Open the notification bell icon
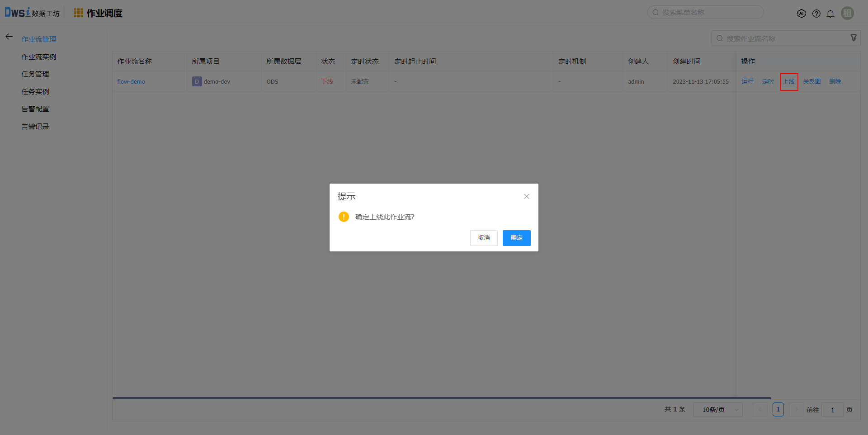Image resolution: width=868 pixels, height=435 pixels. point(830,14)
